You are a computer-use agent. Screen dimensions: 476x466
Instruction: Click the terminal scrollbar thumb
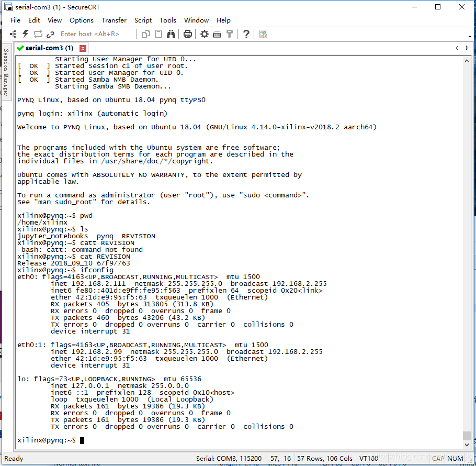point(467,435)
